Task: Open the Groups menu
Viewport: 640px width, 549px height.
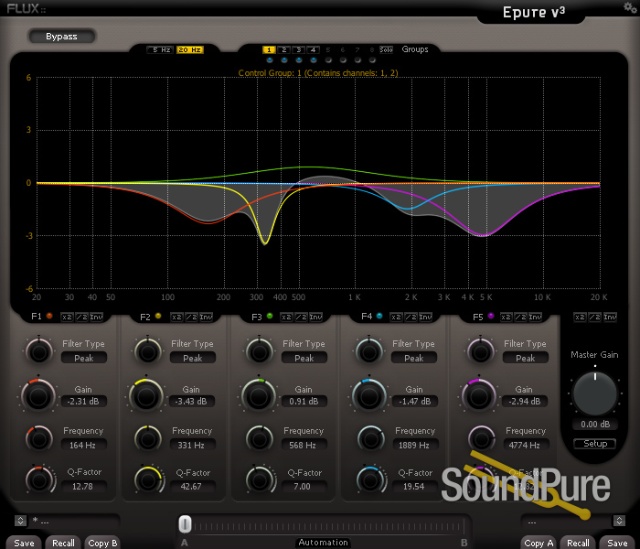Action: pos(415,49)
